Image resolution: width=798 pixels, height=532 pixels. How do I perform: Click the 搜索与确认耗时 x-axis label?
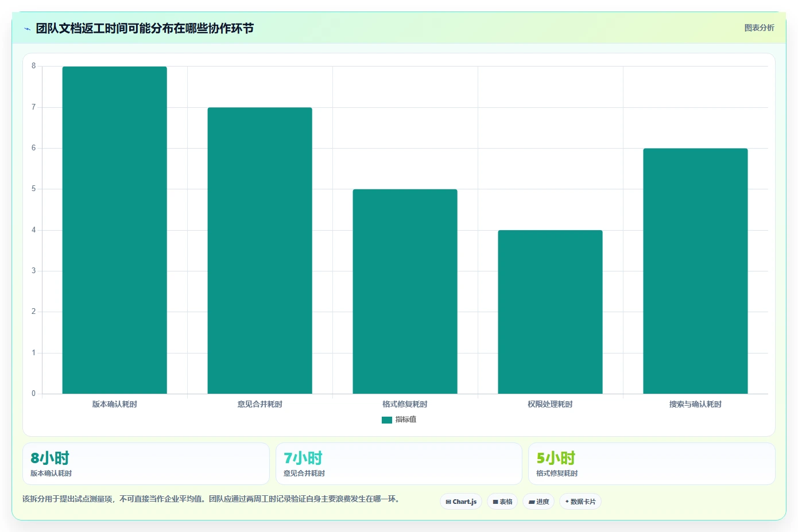tap(695, 404)
